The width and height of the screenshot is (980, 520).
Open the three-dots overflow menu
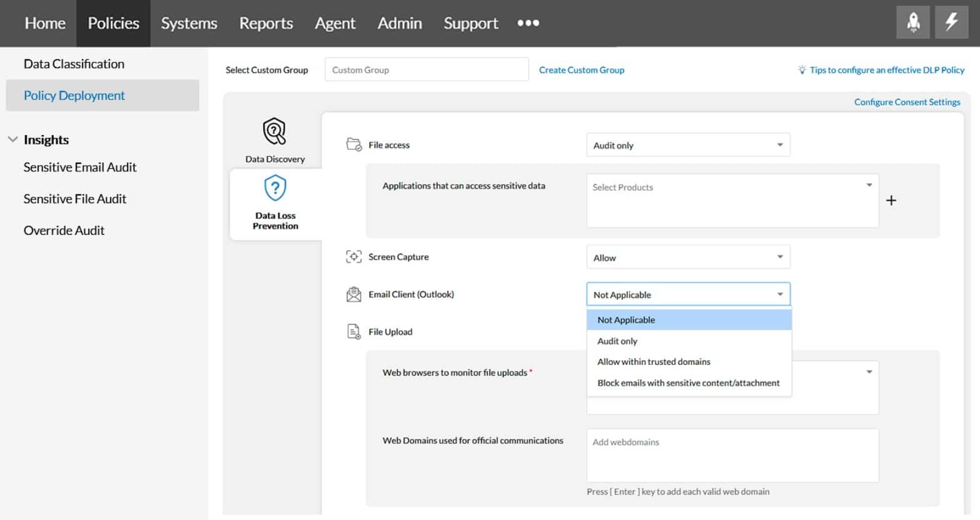pyautogui.click(x=528, y=23)
